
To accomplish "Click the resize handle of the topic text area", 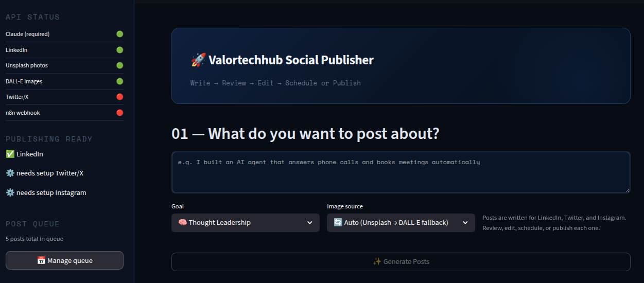I will tap(627, 190).
